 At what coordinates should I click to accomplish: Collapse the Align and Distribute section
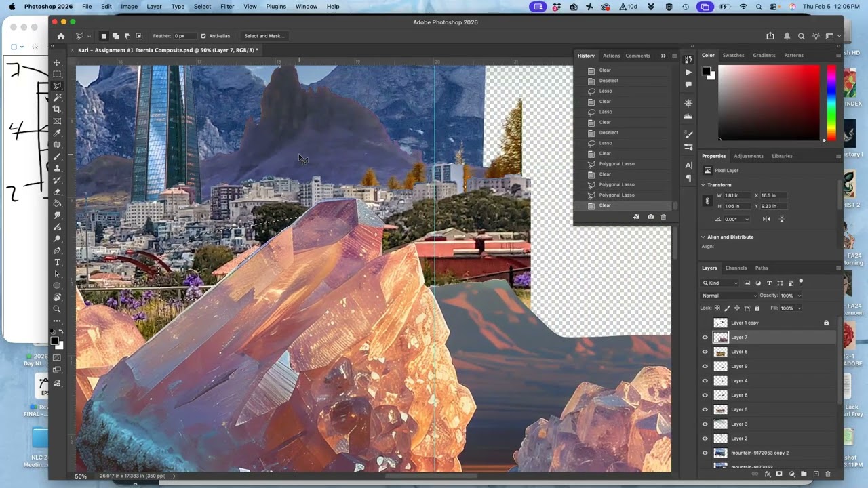703,237
